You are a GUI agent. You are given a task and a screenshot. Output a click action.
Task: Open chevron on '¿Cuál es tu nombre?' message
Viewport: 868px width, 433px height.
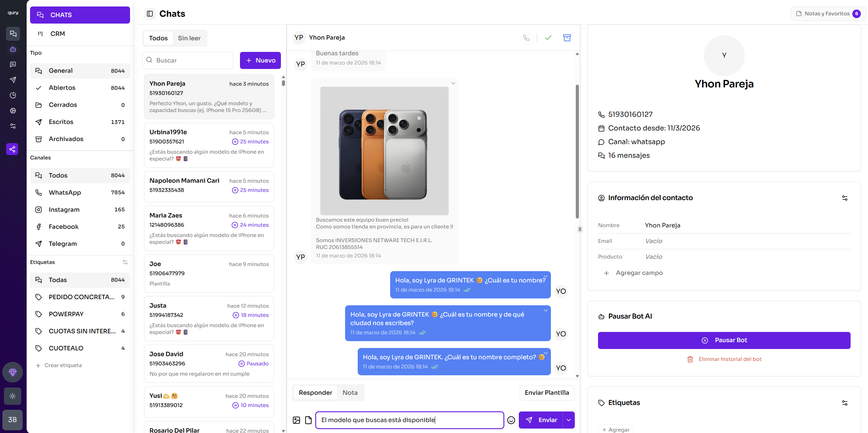546,276
